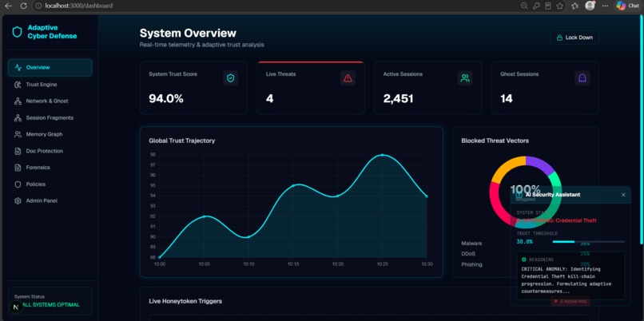Click the Malware legend label
Screen dimensions: 644x321
coord(471,244)
